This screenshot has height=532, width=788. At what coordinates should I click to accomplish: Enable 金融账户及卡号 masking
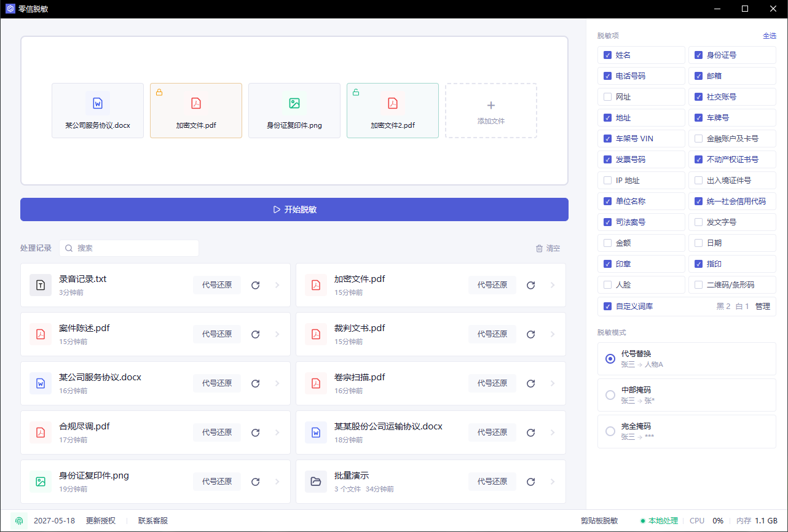699,139
